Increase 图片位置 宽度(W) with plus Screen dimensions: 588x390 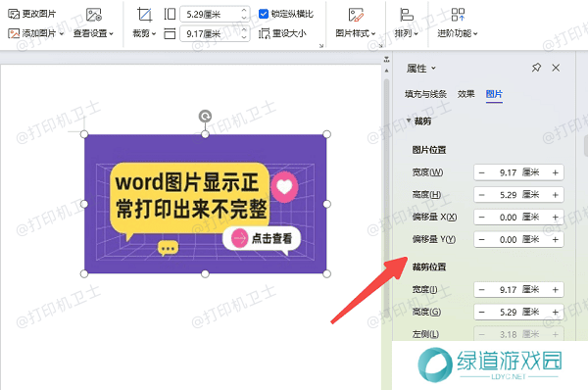pyautogui.click(x=556, y=172)
